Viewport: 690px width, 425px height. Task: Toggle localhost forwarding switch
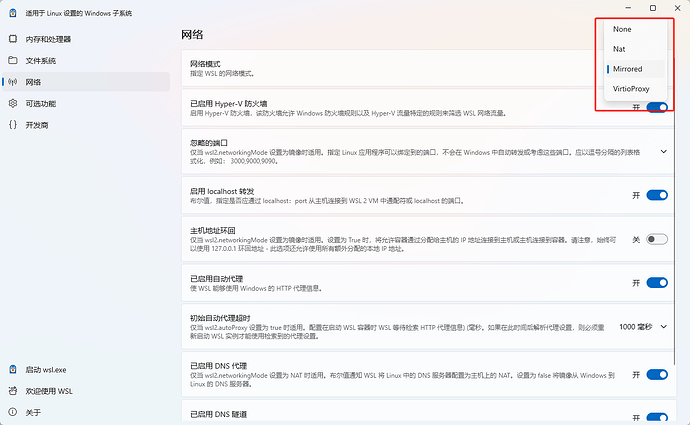[x=657, y=195]
